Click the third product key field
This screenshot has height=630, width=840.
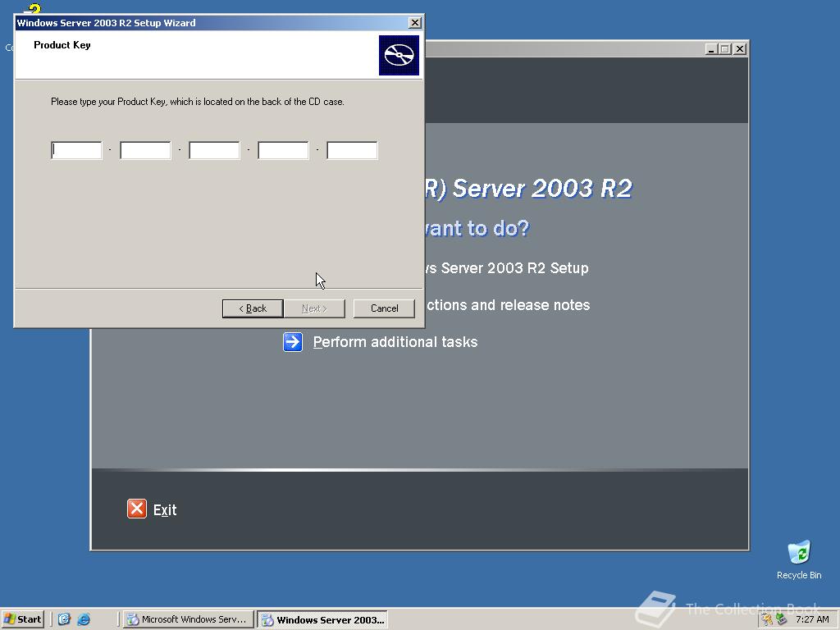[214, 151]
